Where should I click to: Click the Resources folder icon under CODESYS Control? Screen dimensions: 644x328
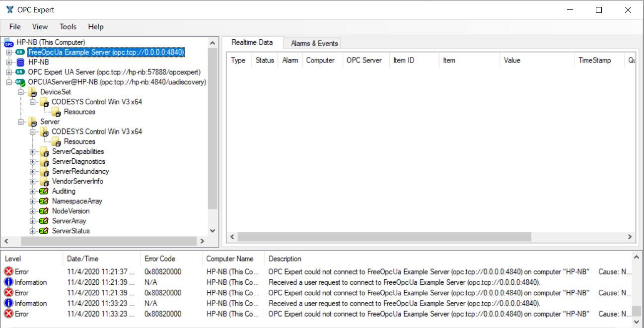(x=55, y=112)
